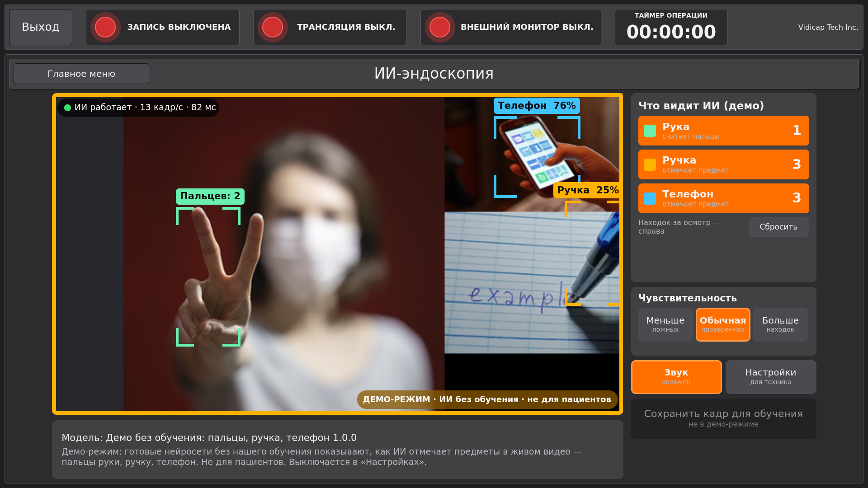This screenshot has width=868, height=488.
Task: Click the green swatch on Рука row
Action: [650, 131]
